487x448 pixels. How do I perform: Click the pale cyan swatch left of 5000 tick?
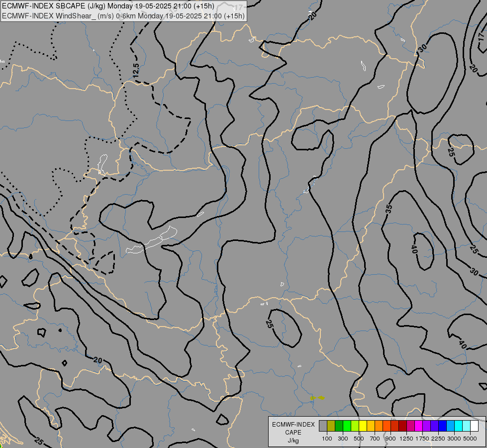466,426
